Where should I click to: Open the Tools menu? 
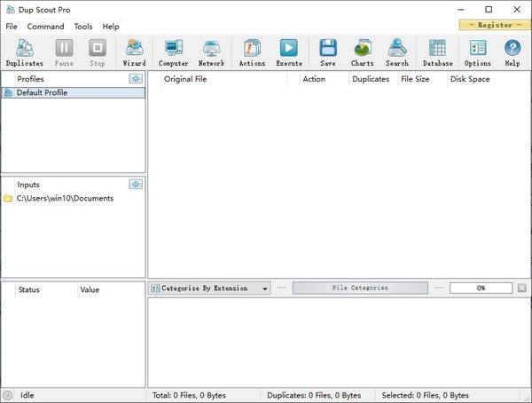(83, 27)
